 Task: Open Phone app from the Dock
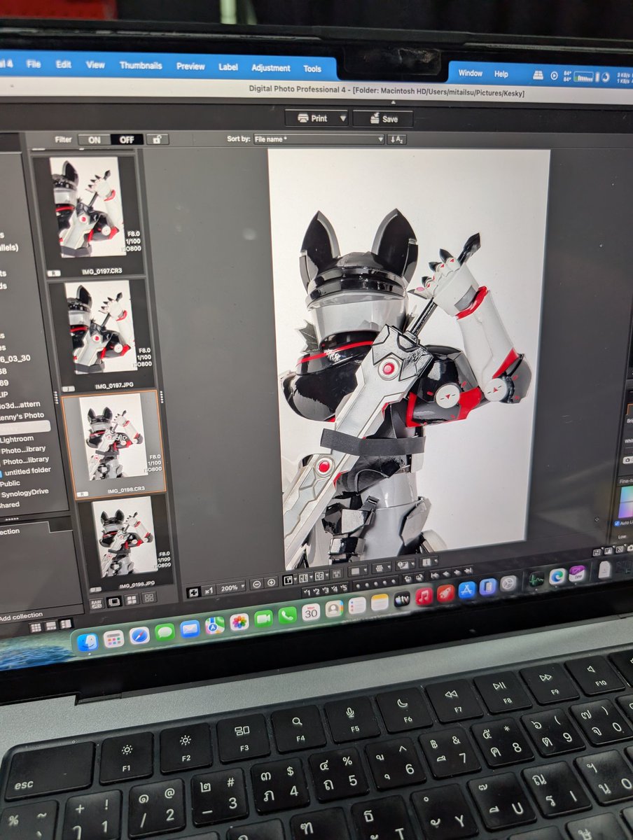pos(287,615)
